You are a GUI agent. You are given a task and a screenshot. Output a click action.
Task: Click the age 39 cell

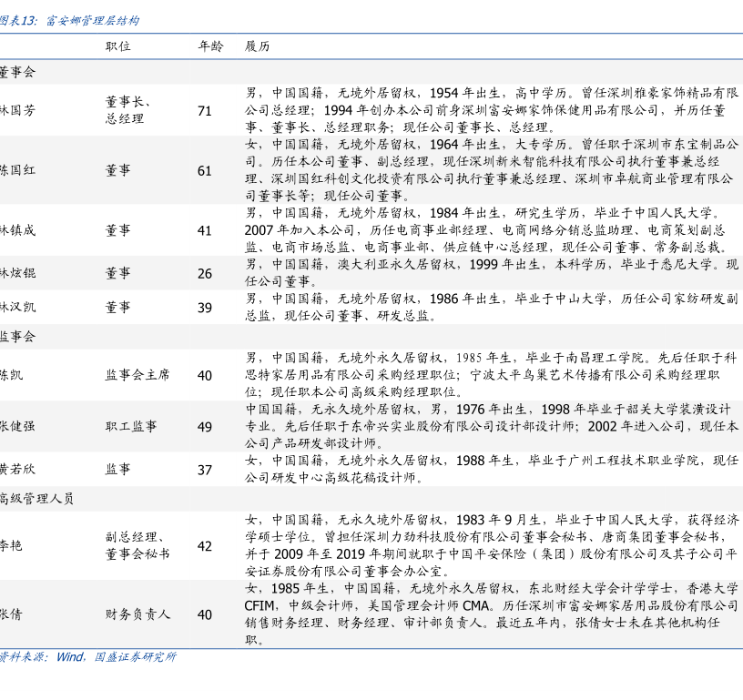pos(204,308)
